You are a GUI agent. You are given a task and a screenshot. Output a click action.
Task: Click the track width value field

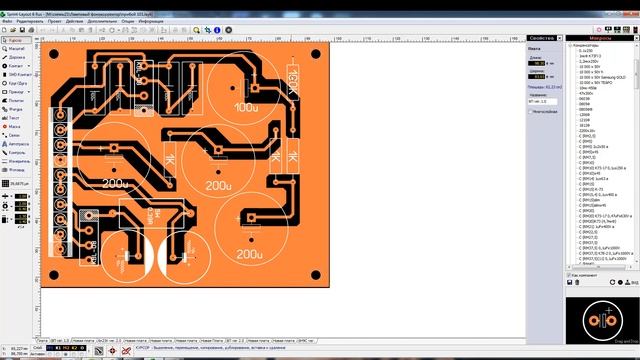tap(21, 196)
